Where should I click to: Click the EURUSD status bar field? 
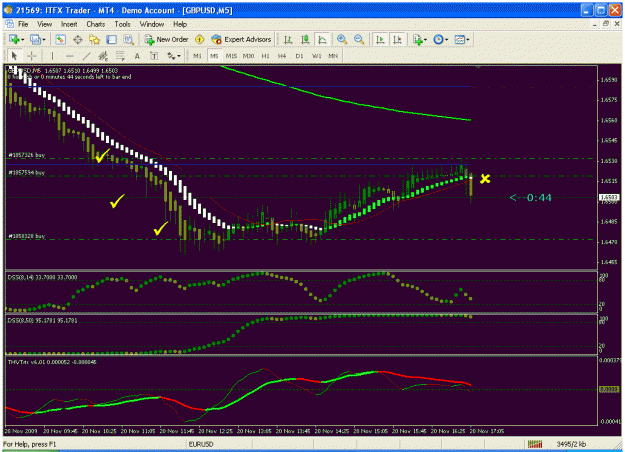201,444
